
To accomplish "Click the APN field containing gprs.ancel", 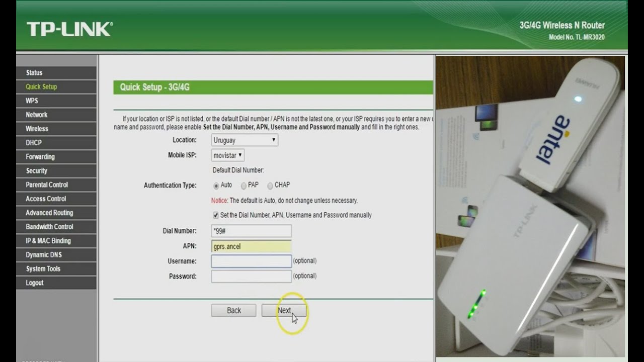I will click(x=251, y=246).
